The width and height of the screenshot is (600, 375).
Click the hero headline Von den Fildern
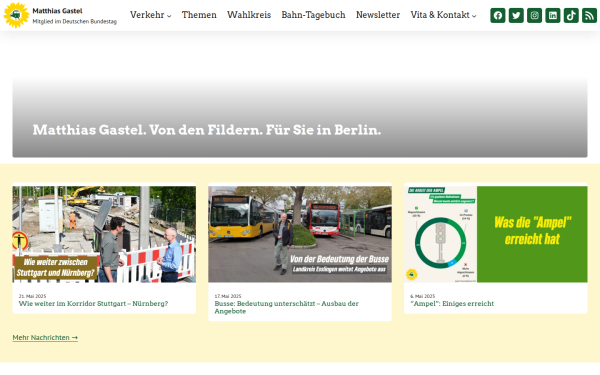tap(207, 130)
